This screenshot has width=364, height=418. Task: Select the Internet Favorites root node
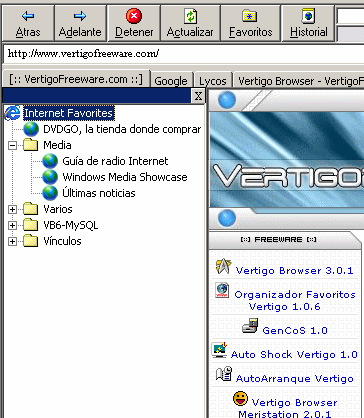(x=69, y=113)
